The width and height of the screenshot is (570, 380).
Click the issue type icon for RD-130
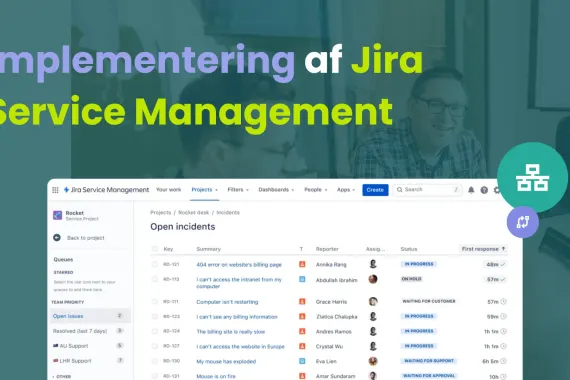coord(302,361)
